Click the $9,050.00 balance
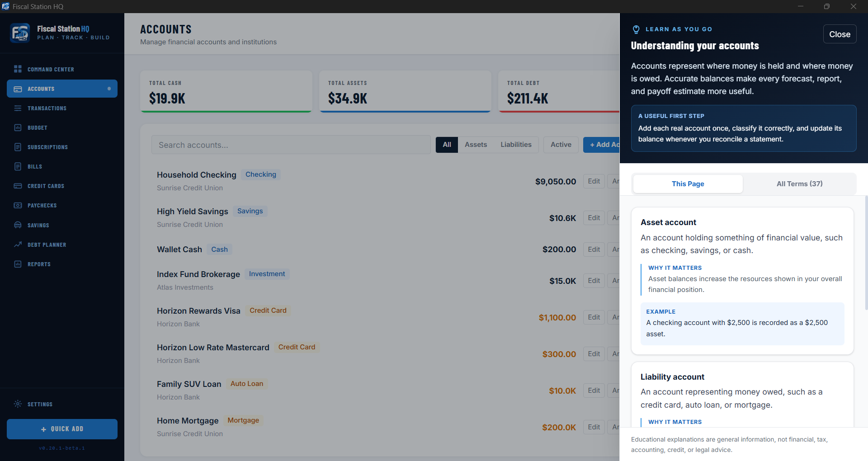868x461 pixels. coord(556,182)
